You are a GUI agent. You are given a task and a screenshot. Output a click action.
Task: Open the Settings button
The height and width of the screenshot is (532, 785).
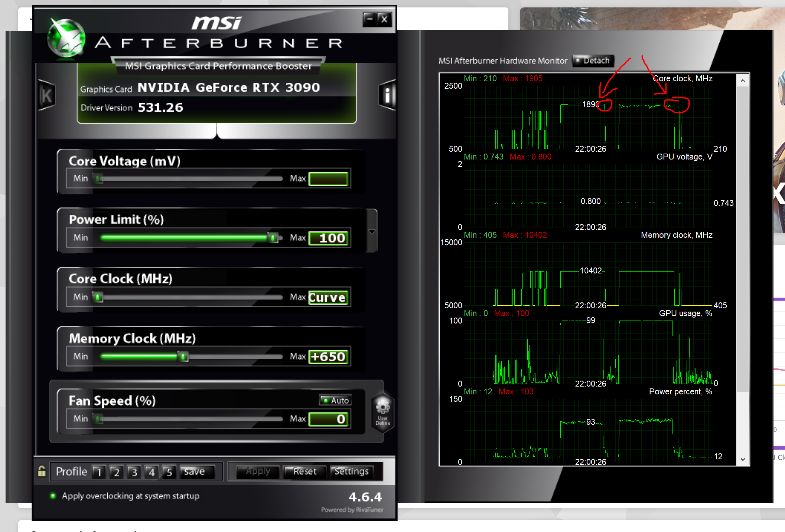351,472
